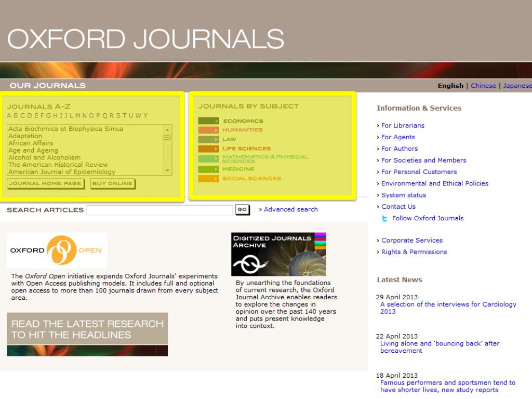532x399 pixels.
Task: Click the Life Sciences arrow icon
Action: click(x=209, y=149)
